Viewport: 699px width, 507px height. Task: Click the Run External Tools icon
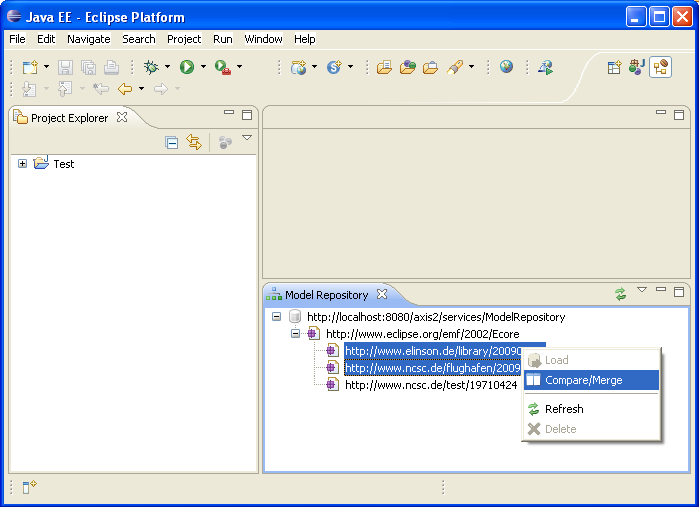tap(222, 67)
